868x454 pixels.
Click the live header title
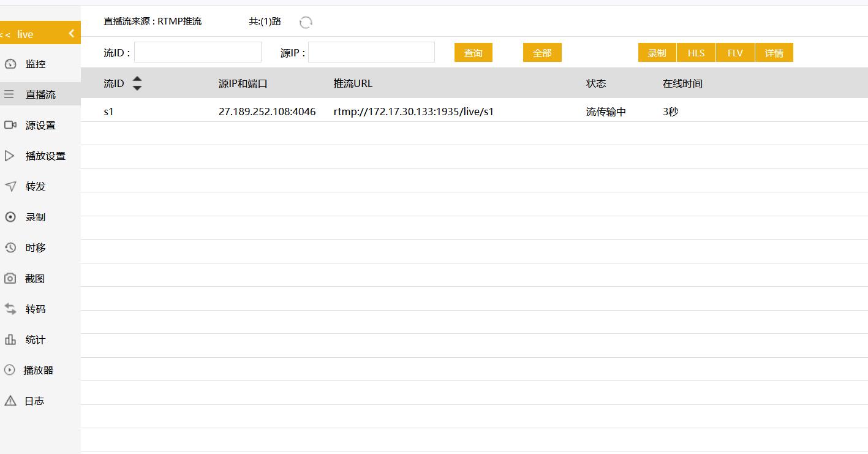pos(25,34)
